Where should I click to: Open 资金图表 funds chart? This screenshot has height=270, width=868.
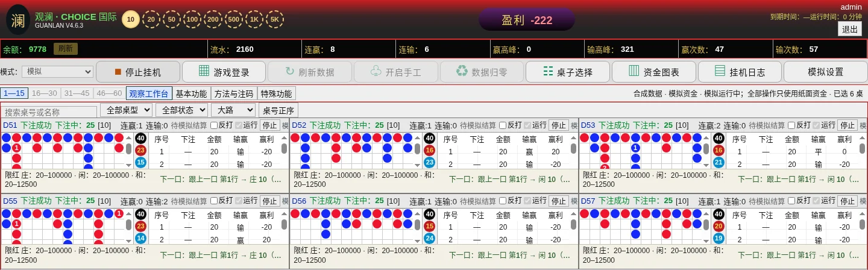[x=654, y=72]
